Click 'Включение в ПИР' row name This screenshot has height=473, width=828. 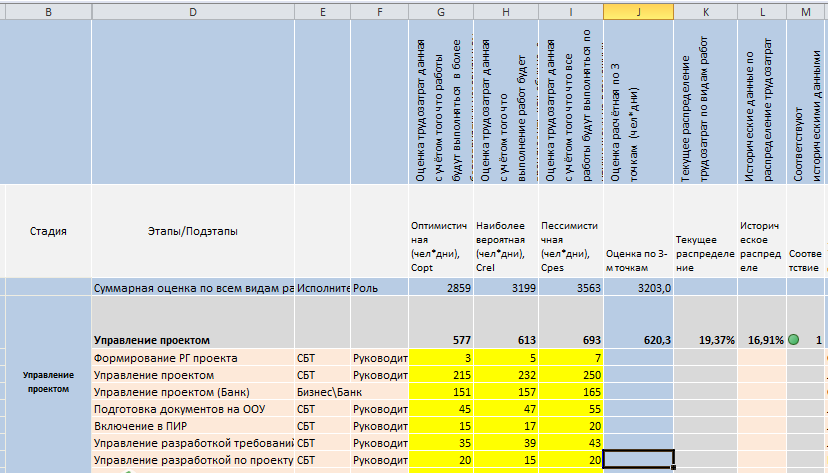(193, 425)
